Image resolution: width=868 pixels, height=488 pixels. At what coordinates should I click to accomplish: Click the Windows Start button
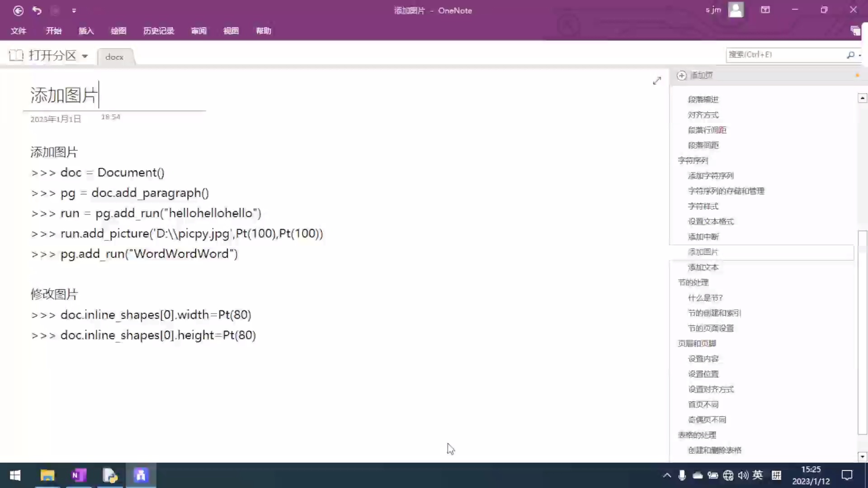[15, 475]
